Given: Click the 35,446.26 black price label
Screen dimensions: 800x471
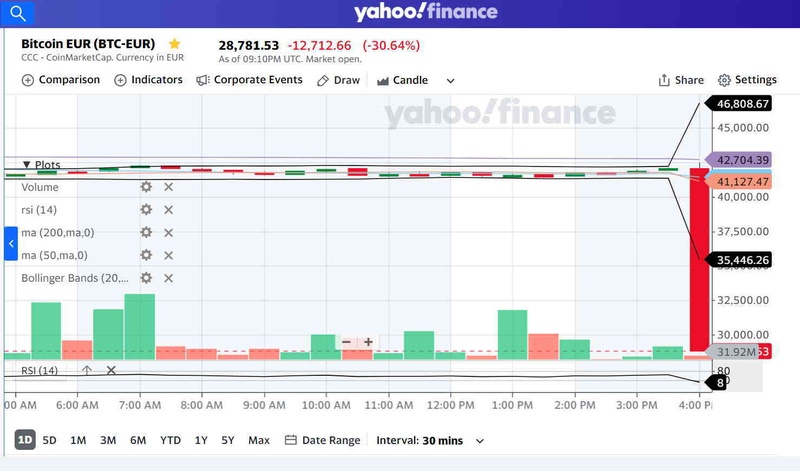Looking at the screenshot, I should point(738,260).
